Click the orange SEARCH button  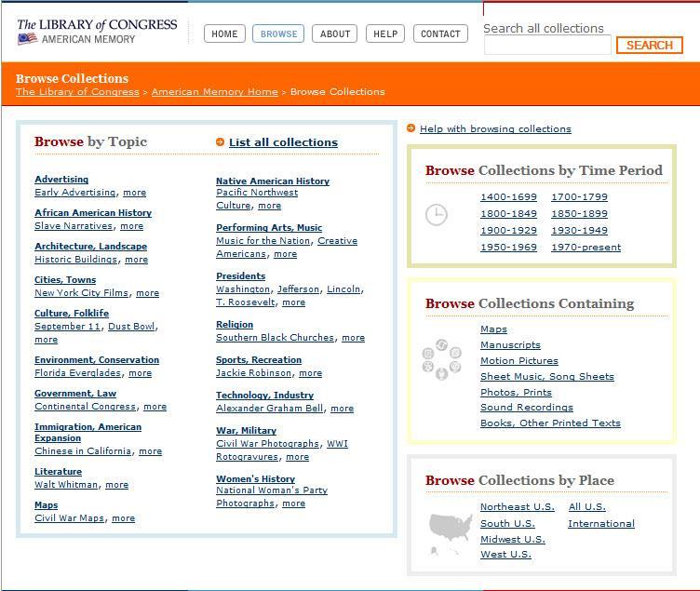pos(649,45)
